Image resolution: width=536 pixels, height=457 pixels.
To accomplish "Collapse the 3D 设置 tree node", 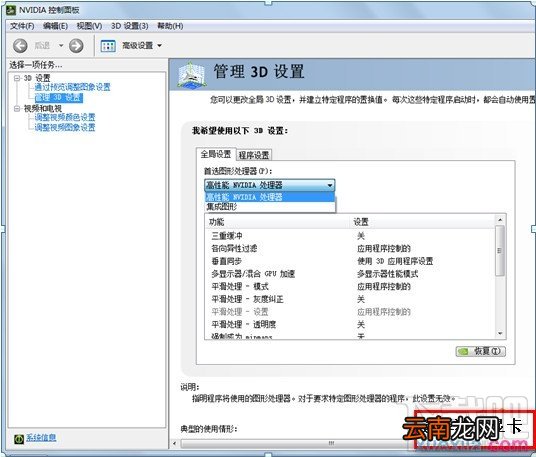I will [17, 78].
